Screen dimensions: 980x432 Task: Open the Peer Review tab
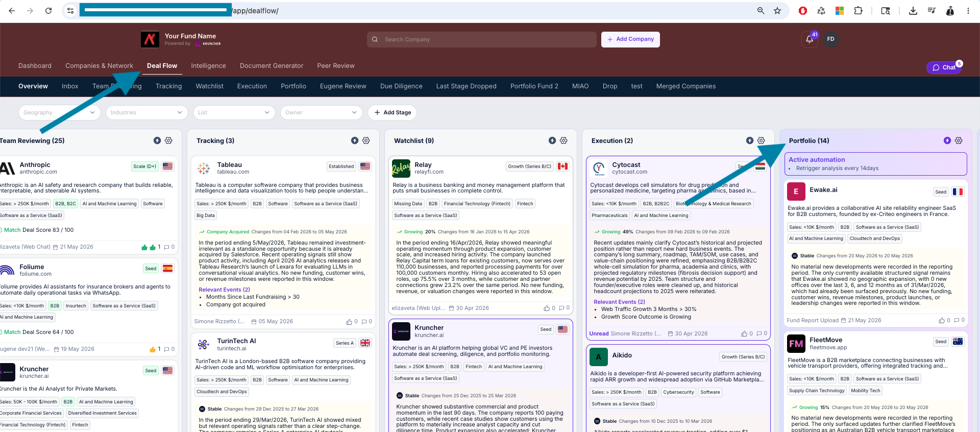click(336, 66)
